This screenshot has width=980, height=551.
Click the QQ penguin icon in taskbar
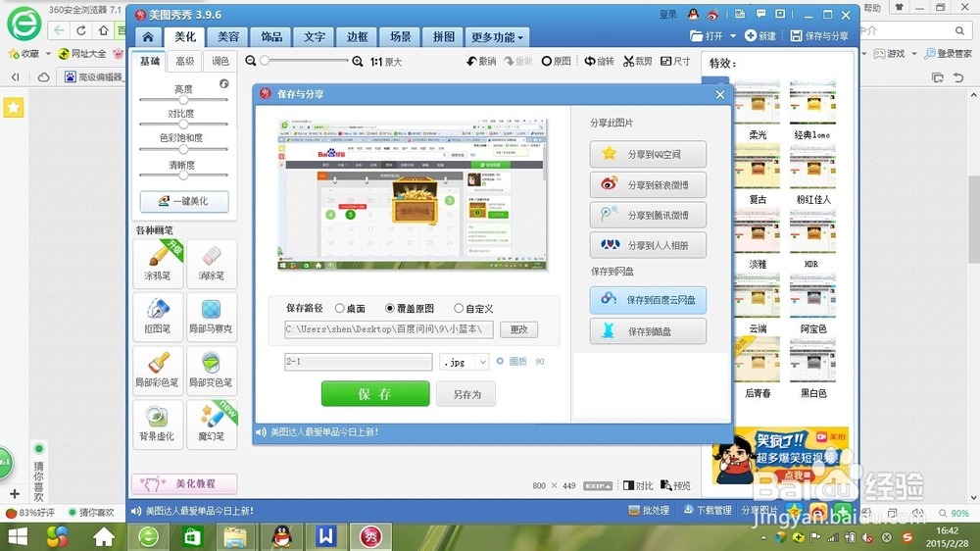coord(282,536)
